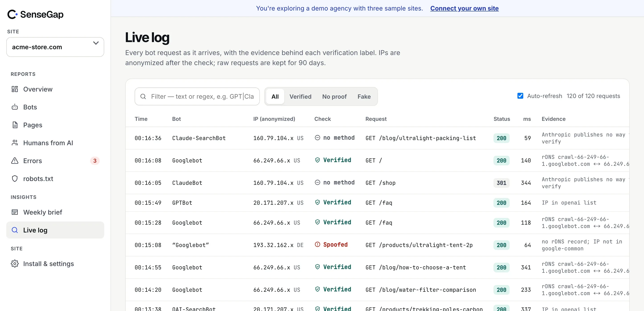Open the Overview report icon
644x311 pixels.
[x=15, y=89]
